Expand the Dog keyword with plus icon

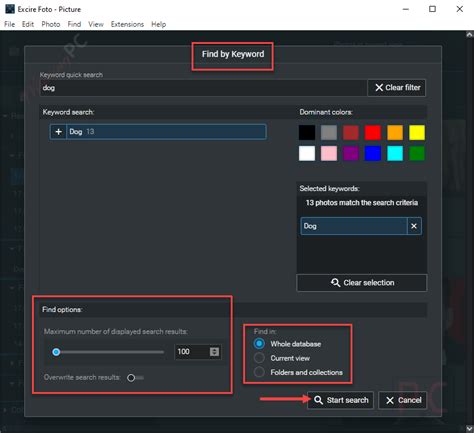pos(58,132)
